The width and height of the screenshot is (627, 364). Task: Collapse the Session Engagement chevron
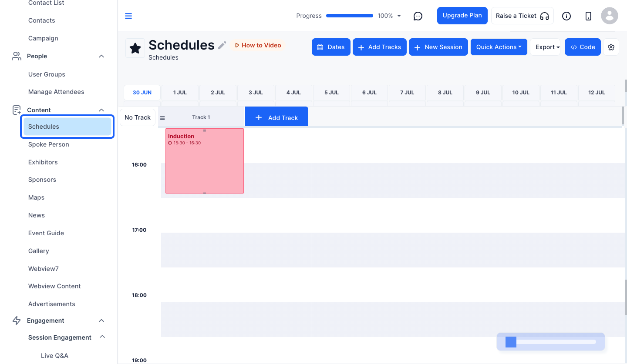coord(102,337)
